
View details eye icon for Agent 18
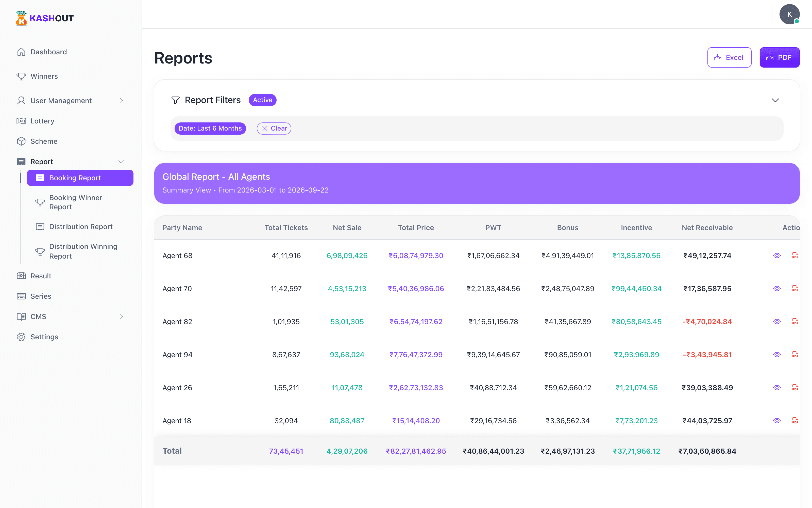pos(777,420)
